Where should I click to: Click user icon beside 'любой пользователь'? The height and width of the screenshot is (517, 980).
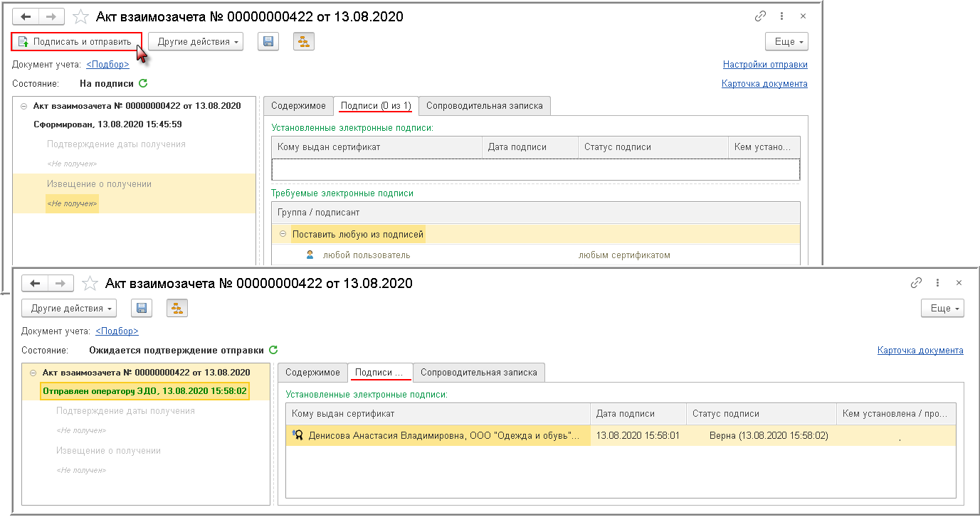click(x=310, y=255)
